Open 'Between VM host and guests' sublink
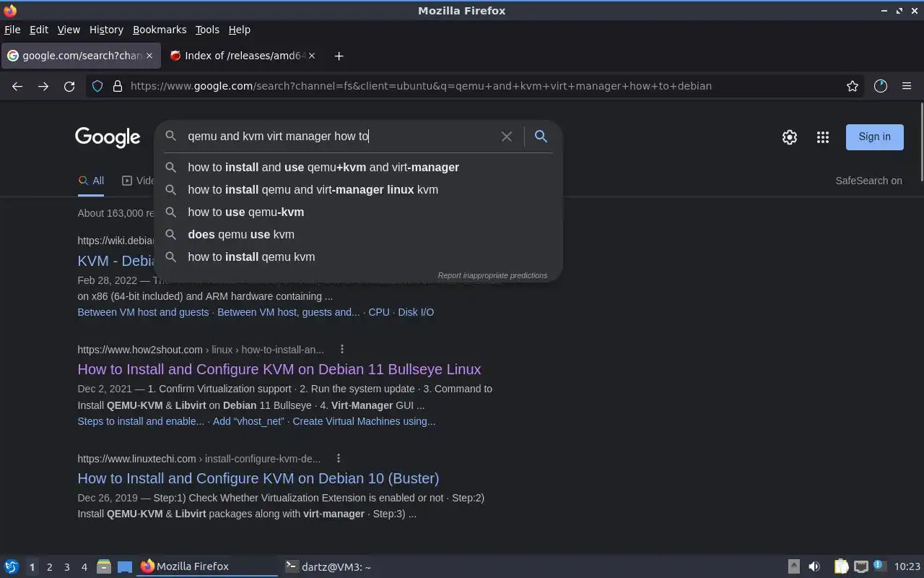This screenshot has height=578, width=924. tap(143, 312)
